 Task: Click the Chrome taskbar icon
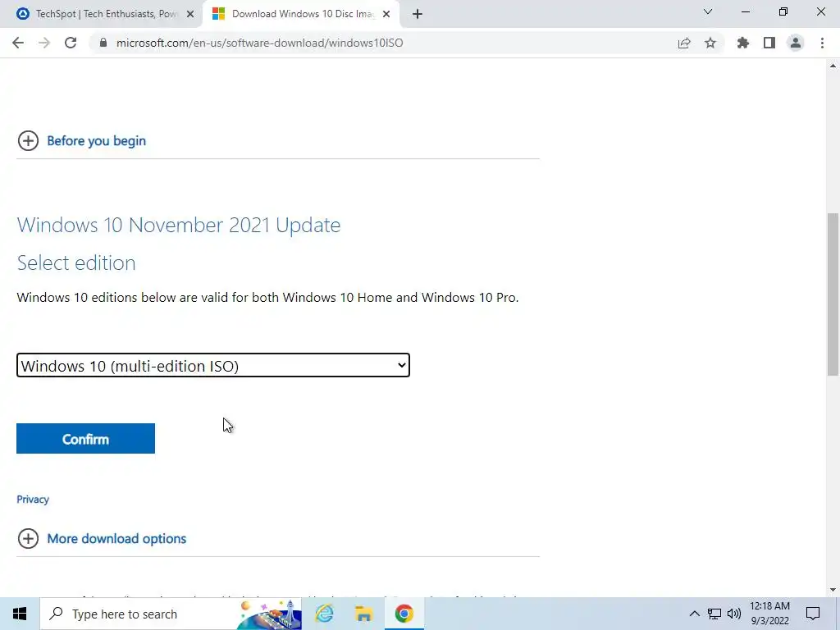pyautogui.click(x=404, y=614)
